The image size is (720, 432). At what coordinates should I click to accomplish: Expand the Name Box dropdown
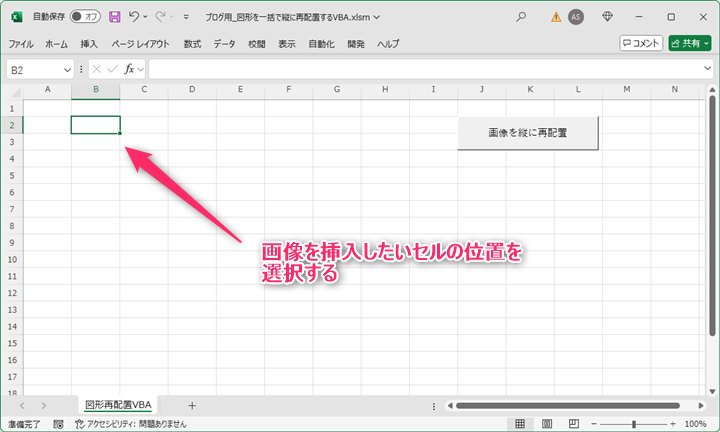(67, 69)
